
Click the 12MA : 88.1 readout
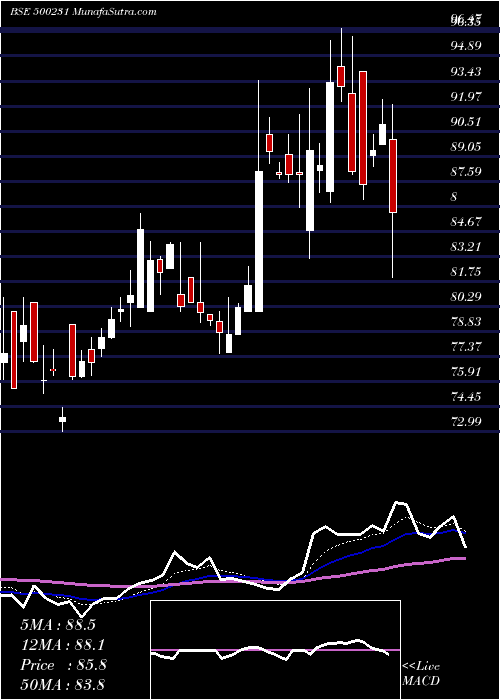62,645
